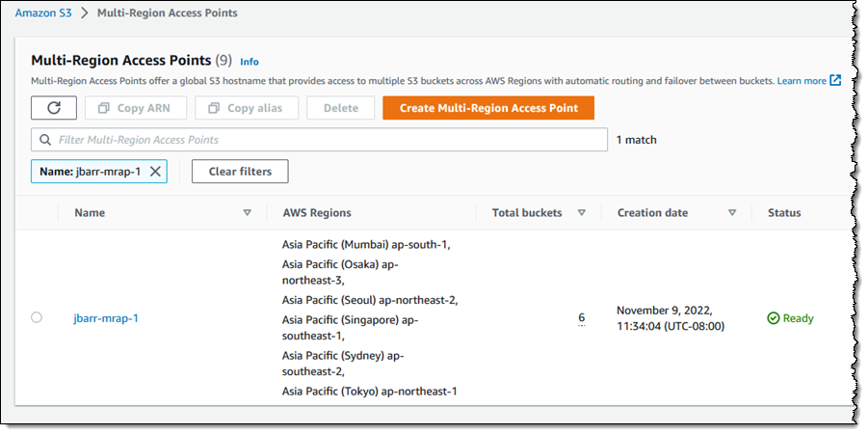Remove the jbarr-mrap-1 name filter chip

tap(155, 172)
